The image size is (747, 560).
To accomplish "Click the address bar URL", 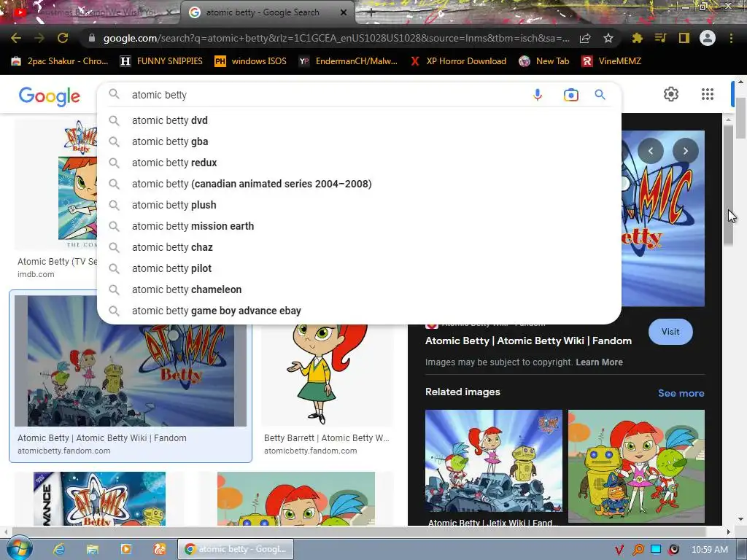I will click(x=336, y=38).
